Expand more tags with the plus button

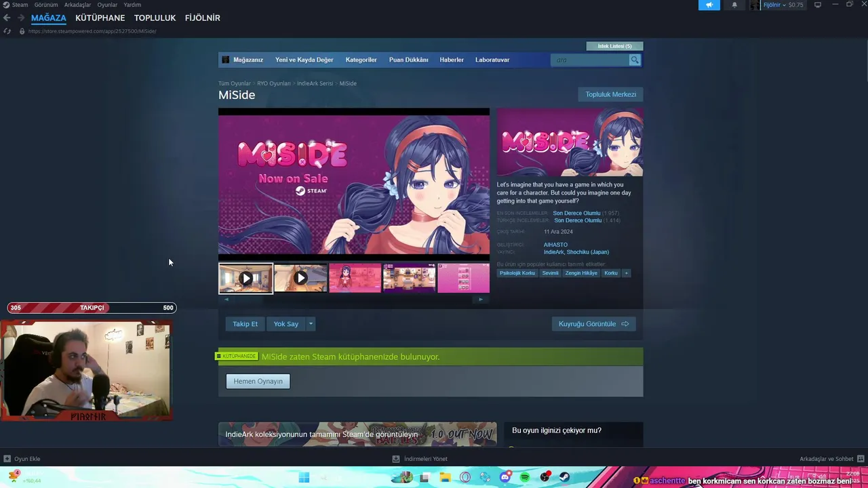(626, 273)
